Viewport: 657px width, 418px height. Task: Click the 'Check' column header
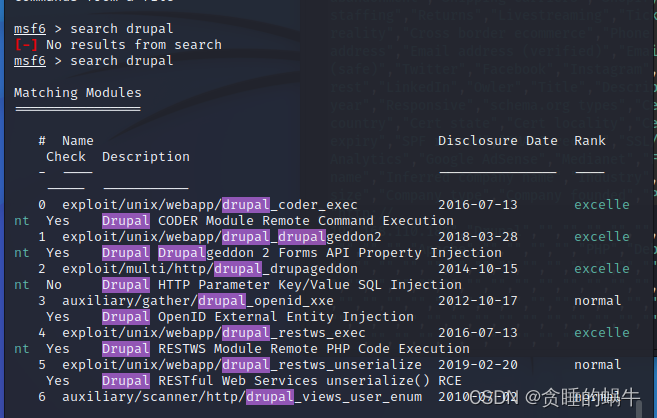[66, 157]
